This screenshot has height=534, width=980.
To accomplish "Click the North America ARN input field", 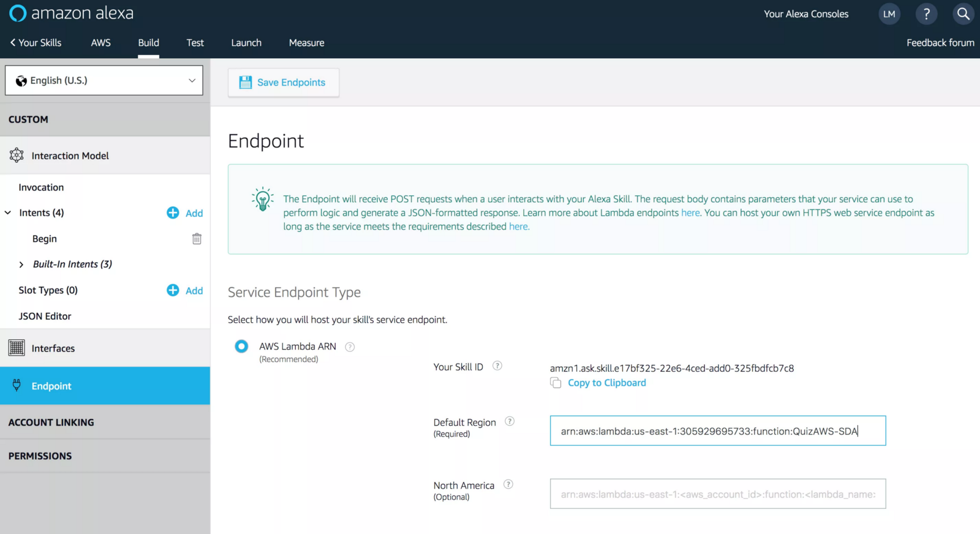I will (x=717, y=494).
